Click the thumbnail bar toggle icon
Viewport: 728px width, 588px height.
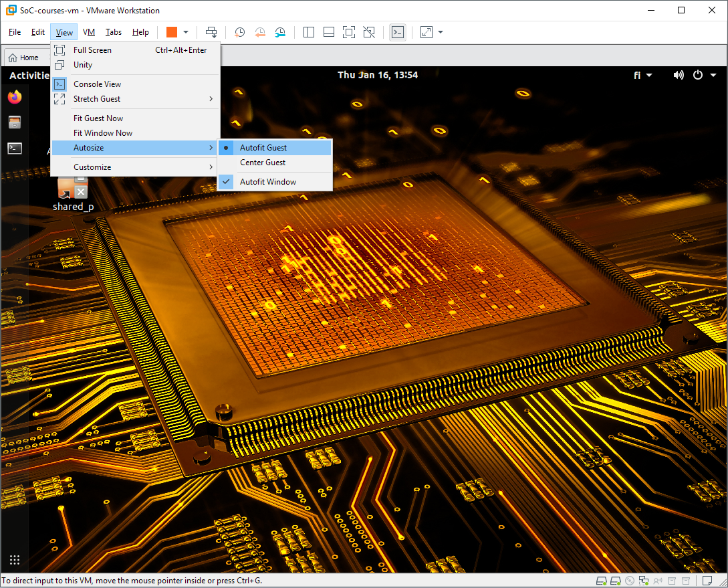coord(328,32)
